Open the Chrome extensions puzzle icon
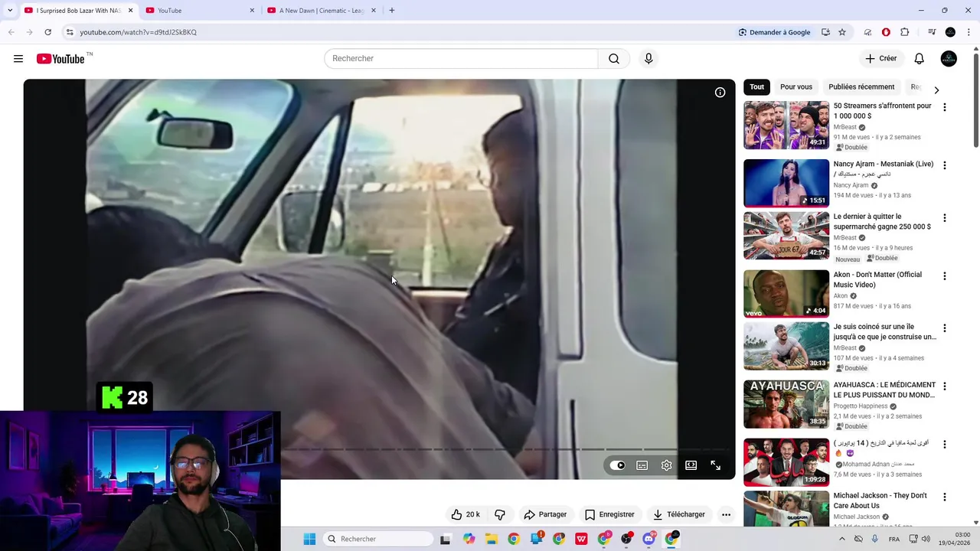 pos(904,32)
